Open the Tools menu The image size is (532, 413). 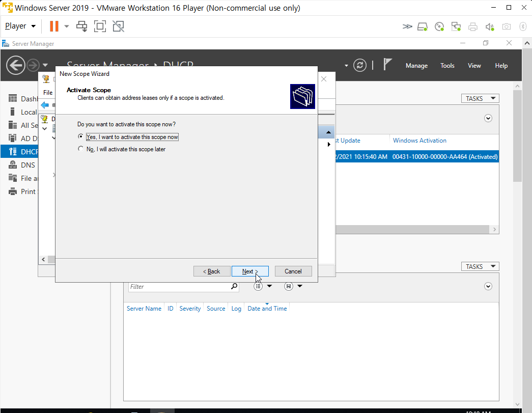coord(447,66)
